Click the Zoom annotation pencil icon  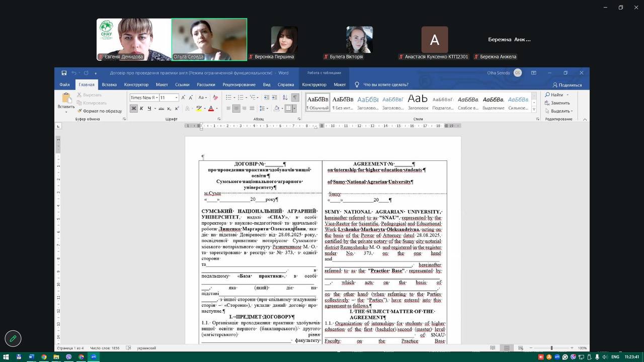point(13,339)
